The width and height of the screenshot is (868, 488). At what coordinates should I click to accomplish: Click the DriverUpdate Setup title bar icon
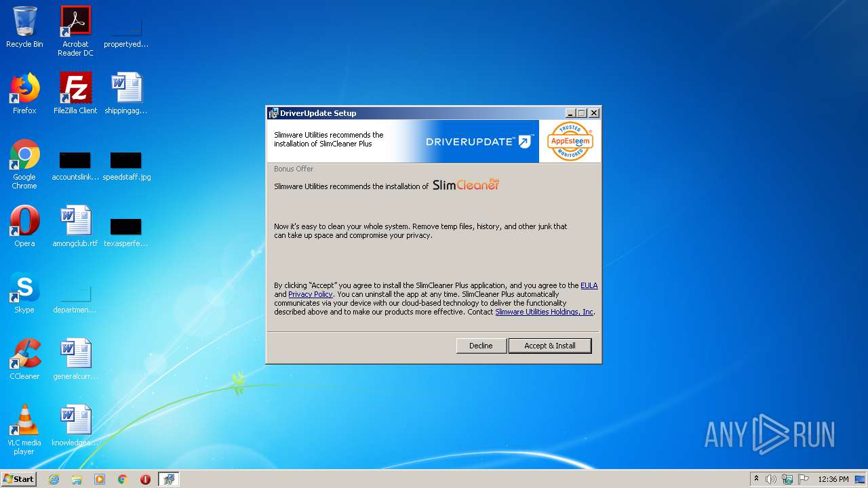[273, 113]
